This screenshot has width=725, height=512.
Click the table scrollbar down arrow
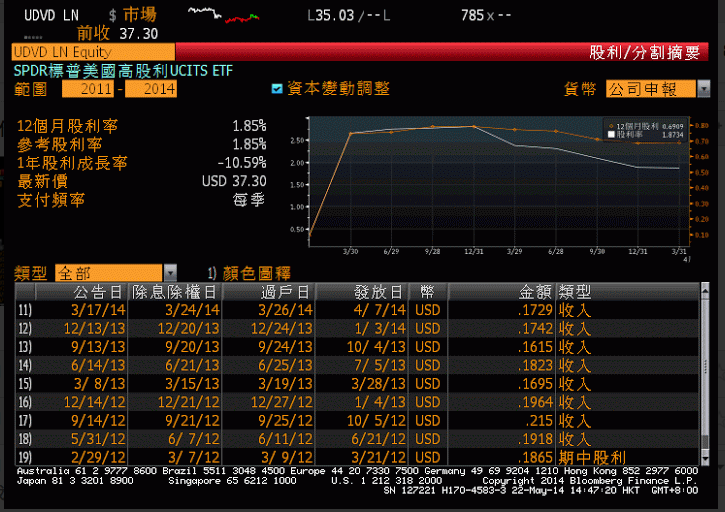coord(705,458)
